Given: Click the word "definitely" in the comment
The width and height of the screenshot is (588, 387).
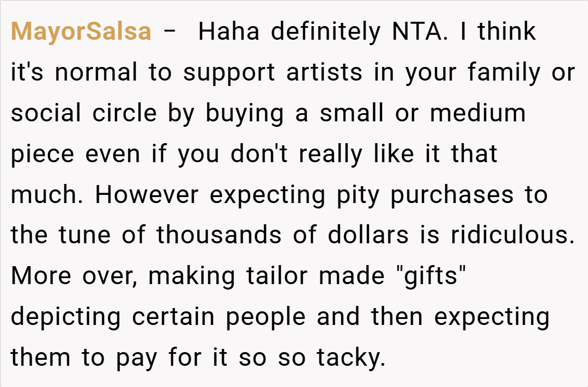Looking at the screenshot, I should 325,32.
